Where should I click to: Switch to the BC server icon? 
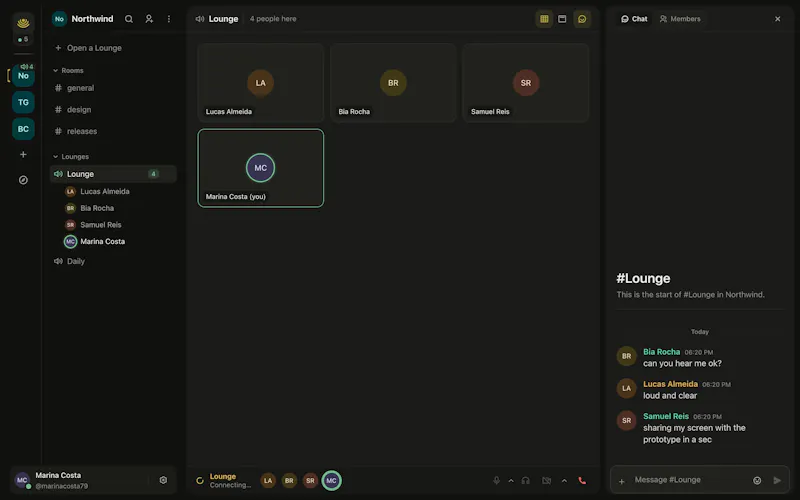click(23, 129)
